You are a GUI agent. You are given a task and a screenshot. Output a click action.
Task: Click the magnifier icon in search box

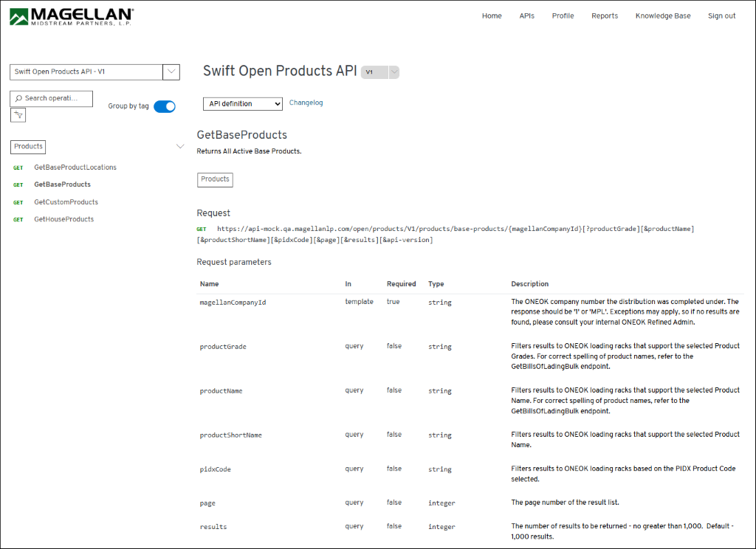click(x=18, y=98)
